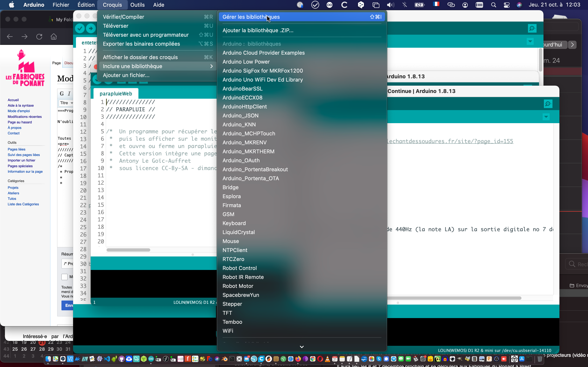Open Serial Monitor in rear Arduino window

[x=532, y=29]
